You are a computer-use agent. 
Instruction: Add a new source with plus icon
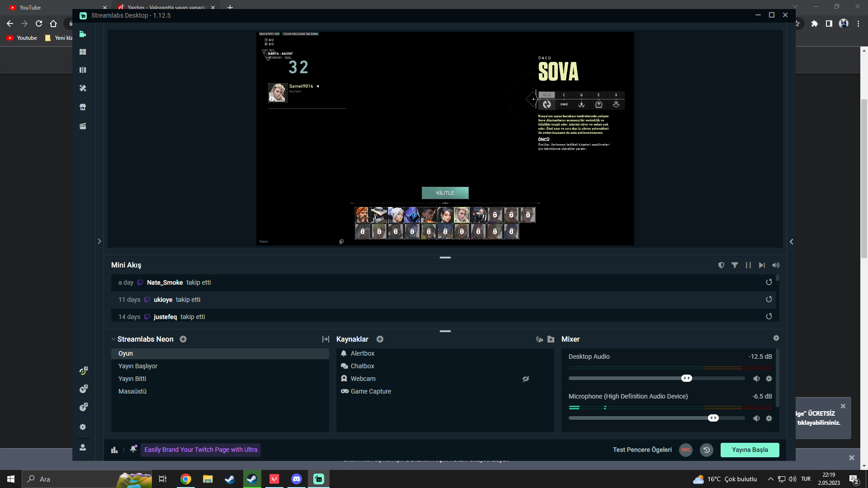pyautogui.click(x=380, y=339)
